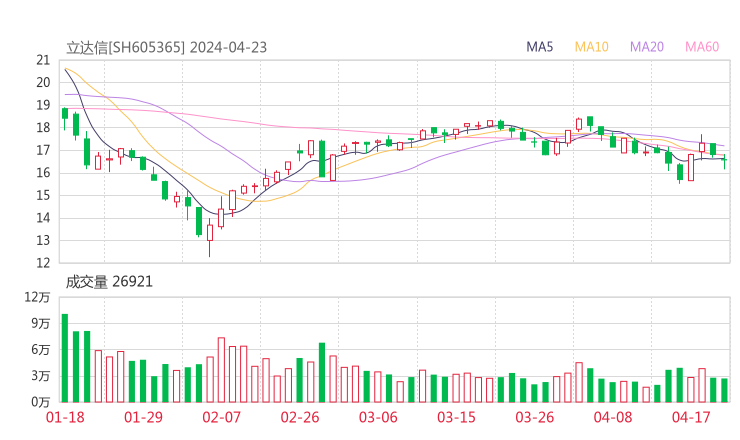
Task: Click the 01-29 date label
Action: pyautogui.click(x=143, y=417)
